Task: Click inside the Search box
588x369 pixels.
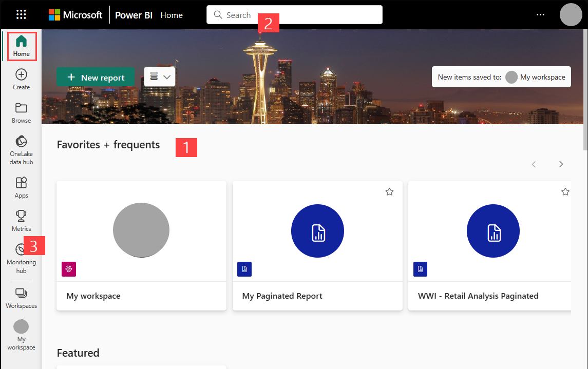Action: 294,14
